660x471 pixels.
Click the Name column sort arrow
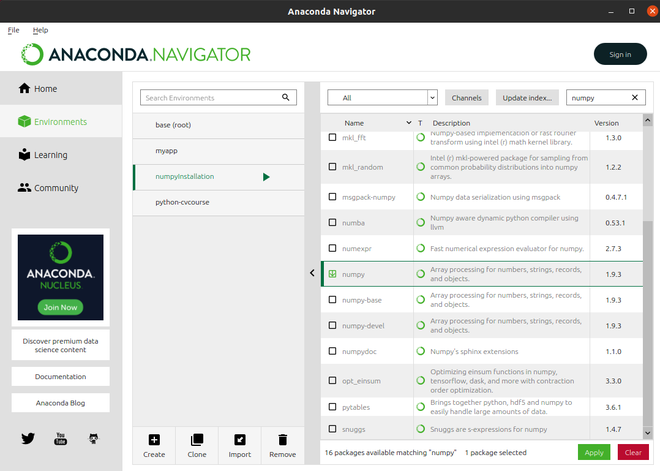(x=409, y=123)
